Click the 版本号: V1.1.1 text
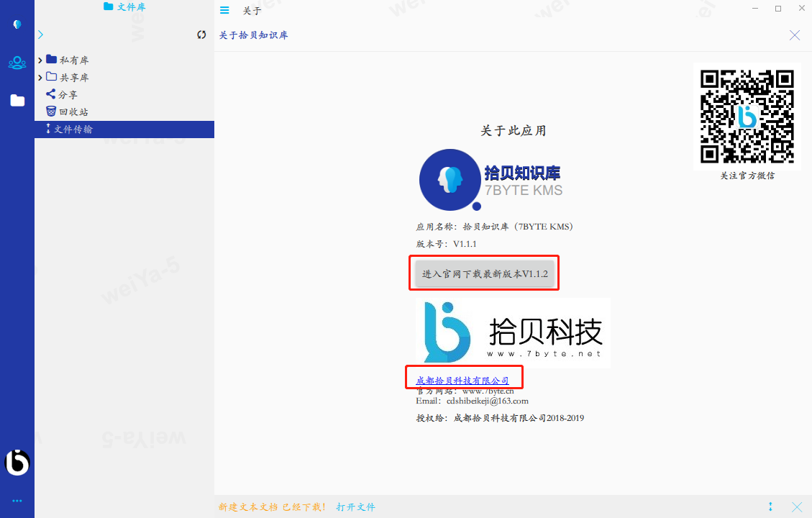The height and width of the screenshot is (518, 812). (x=447, y=244)
